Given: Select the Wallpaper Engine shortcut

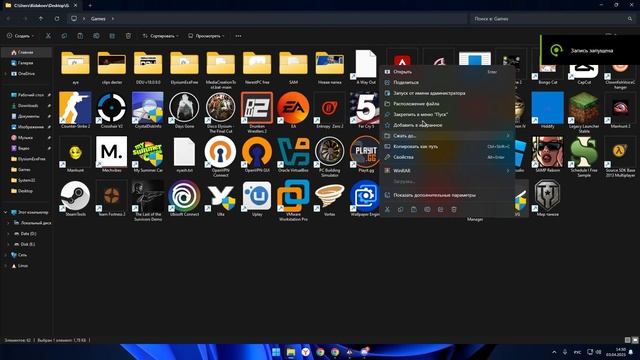Looking at the screenshot, I should [x=365, y=196].
